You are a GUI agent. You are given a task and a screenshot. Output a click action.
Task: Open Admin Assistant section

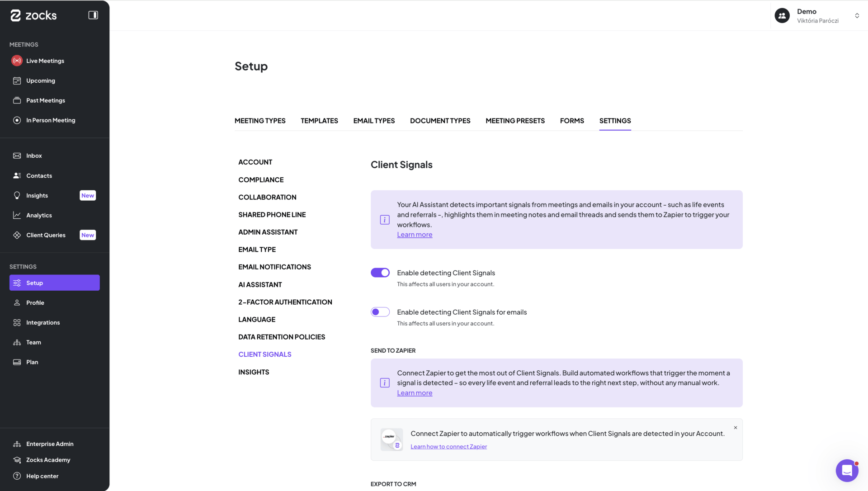tap(268, 232)
